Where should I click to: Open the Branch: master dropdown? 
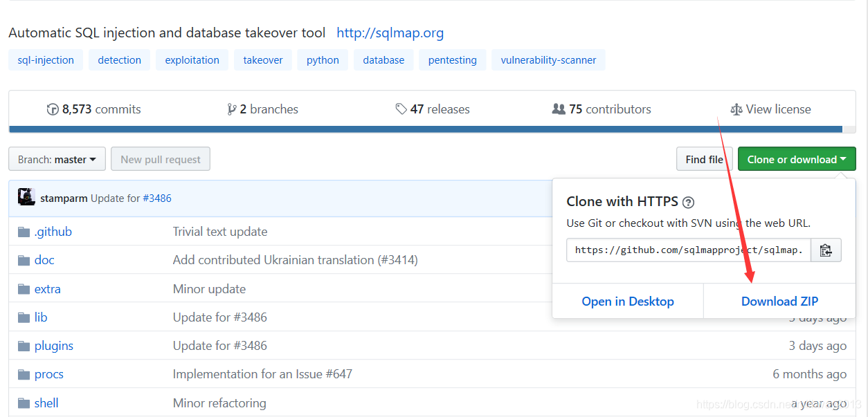click(57, 159)
